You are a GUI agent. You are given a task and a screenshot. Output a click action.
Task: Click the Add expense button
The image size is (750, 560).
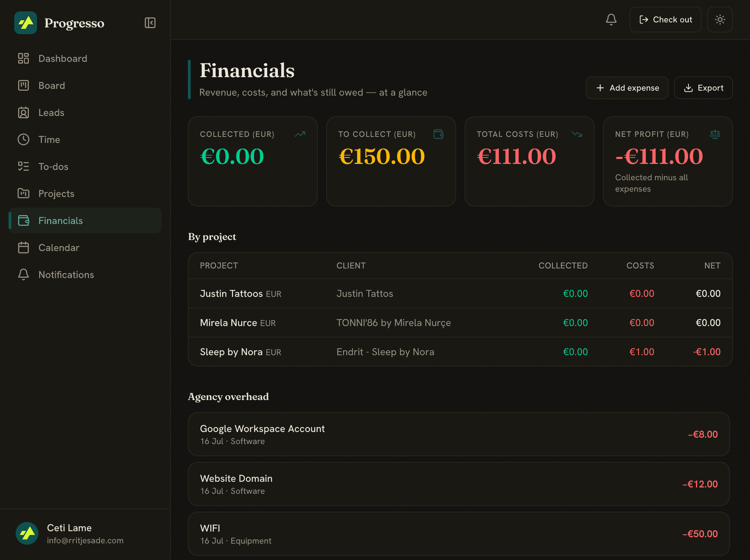coord(627,88)
